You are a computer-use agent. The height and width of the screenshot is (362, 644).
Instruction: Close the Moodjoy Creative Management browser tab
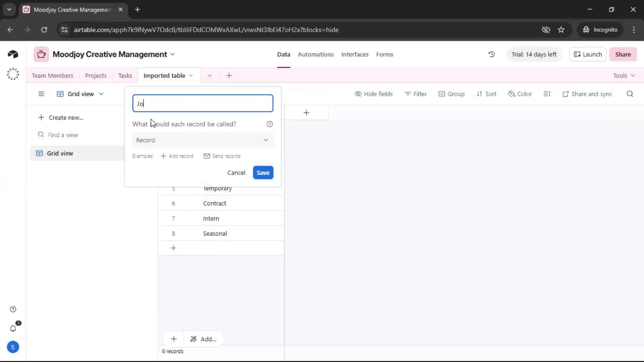[x=120, y=9]
